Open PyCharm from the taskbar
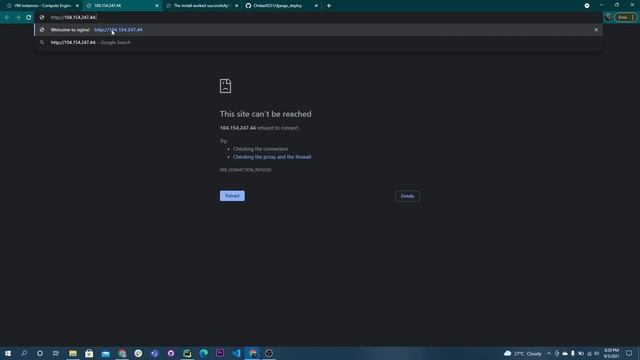Screen dimensions: 640x360 [x=187, y=353]
